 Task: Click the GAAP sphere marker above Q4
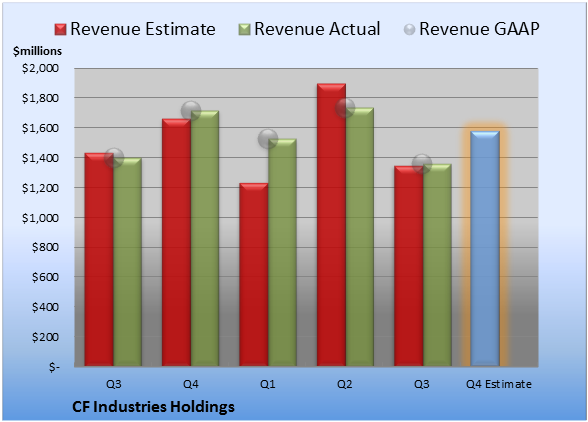coord(191,111)
